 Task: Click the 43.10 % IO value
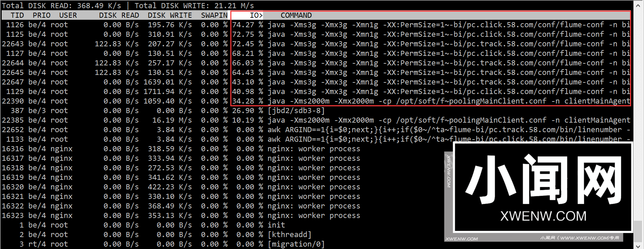[248, 82]
